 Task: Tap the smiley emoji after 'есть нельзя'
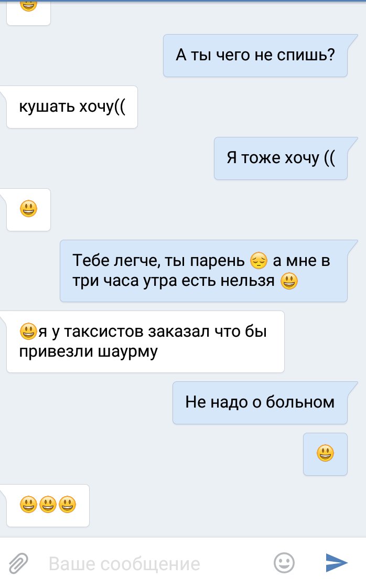point(289,281)
